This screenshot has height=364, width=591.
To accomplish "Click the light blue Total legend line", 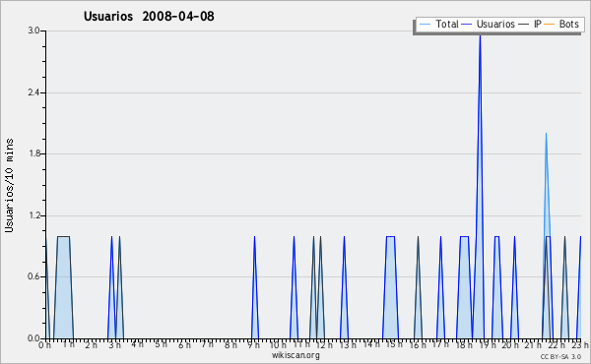I will tap(425, 25).
